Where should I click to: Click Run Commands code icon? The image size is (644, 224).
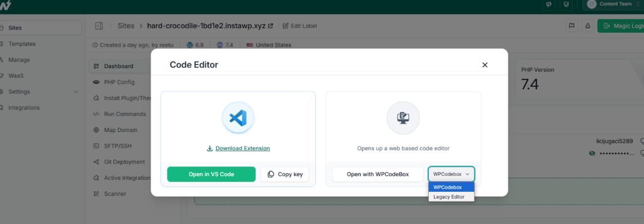tap(96, 114)
